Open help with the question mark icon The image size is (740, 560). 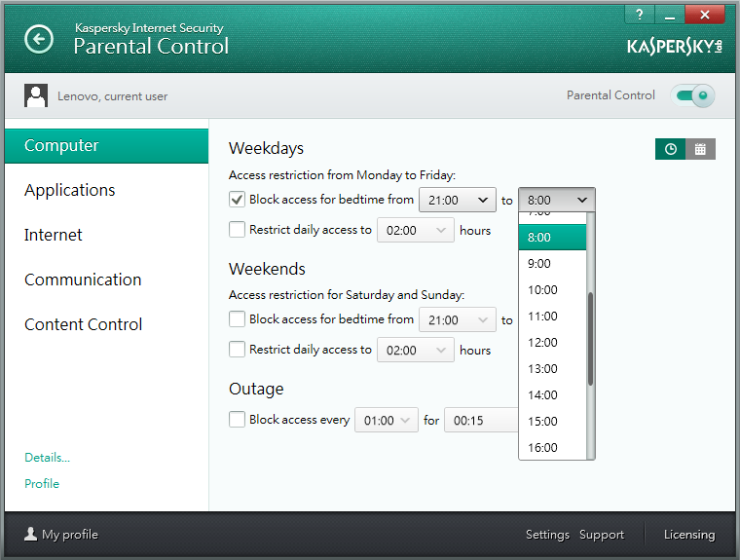tap(639, 14)
